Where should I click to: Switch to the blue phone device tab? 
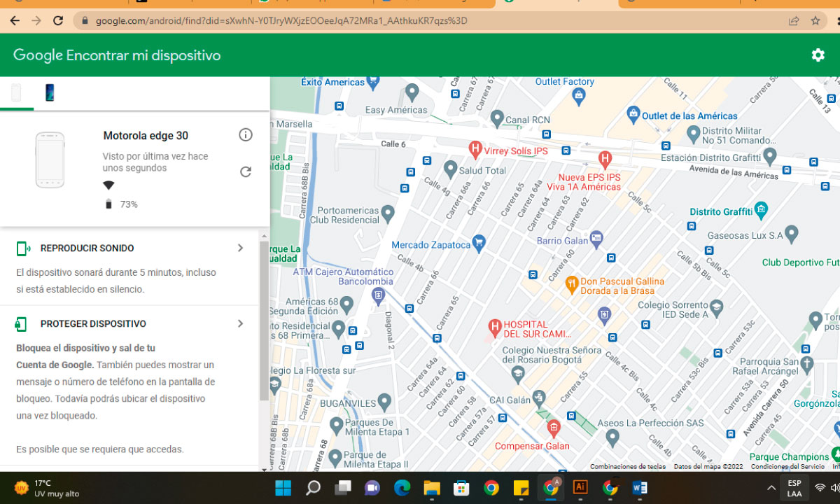[50, 92]
